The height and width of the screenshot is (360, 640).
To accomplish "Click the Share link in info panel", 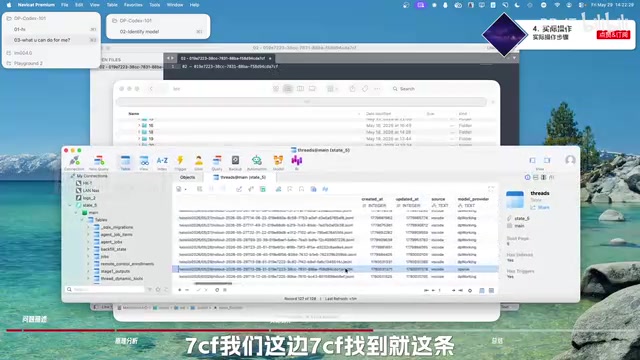I will click(x=540, y=208).
